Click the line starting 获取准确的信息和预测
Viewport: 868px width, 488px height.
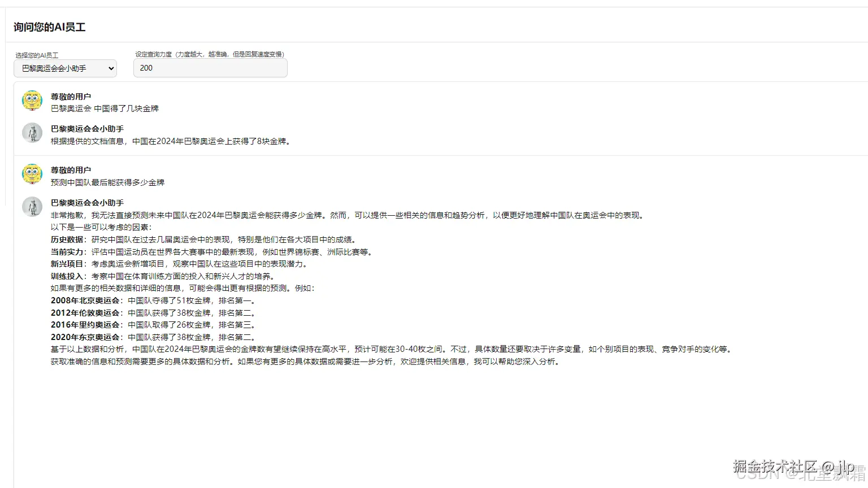(x=306, y=361)
